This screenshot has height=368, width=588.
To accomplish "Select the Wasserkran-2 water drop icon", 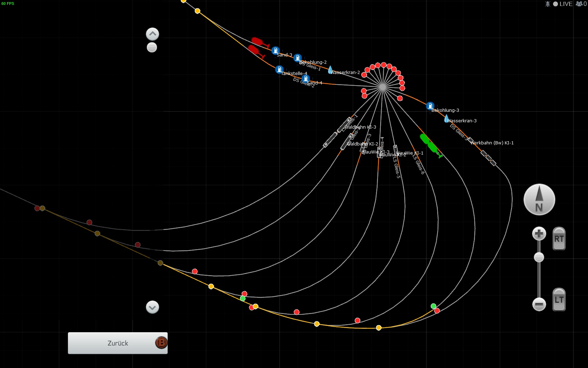I will click(330, 70).
